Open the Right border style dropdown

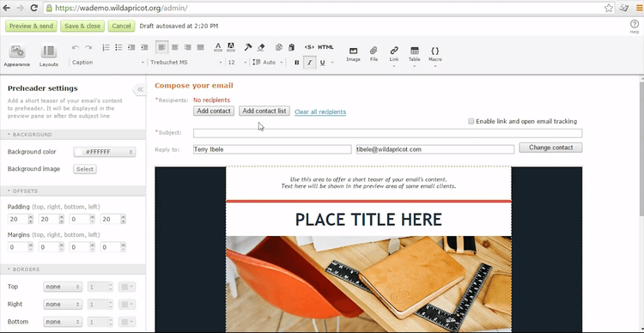[x=63, y=305]
